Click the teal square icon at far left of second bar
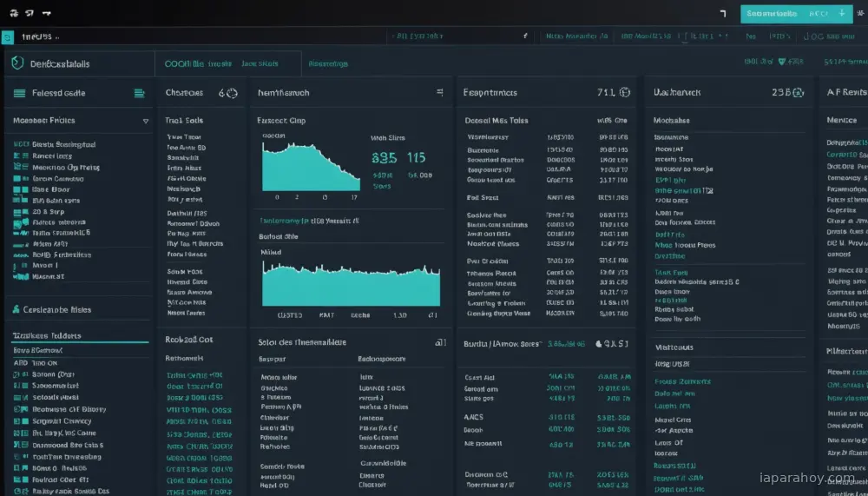The width and height of the screenshot is (868, 496). (x=7, y=37)
